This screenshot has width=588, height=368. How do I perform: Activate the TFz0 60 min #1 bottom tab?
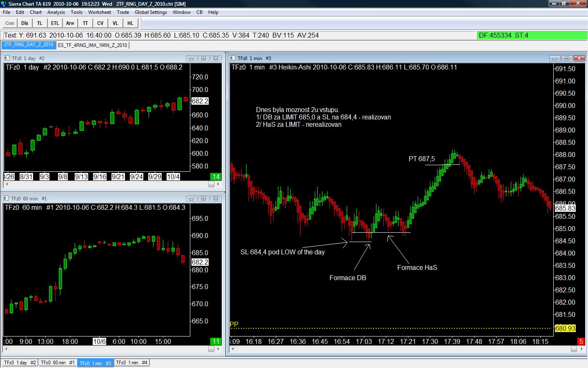pyautogui.click(x=58, y=363)
